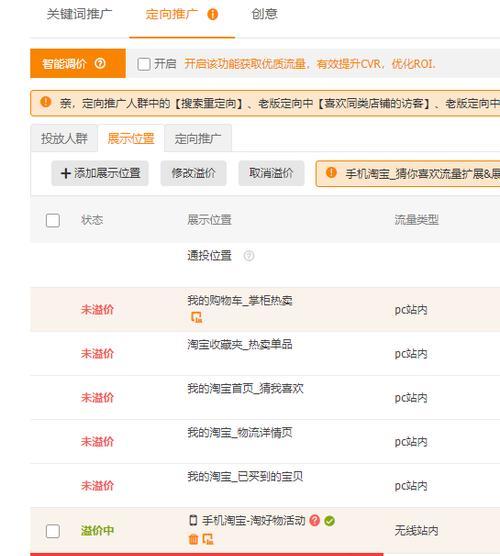Click the 我的淘宝_已买到的宝贝 position name
Image resolution: width=500 pixels, height=556 pixels.
[245, 477]
